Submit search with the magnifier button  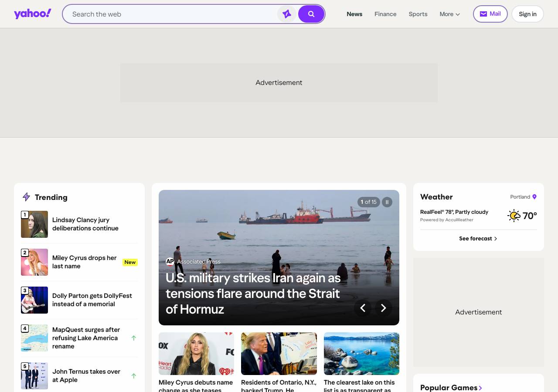pyautogui.click(x=311, y=14)
